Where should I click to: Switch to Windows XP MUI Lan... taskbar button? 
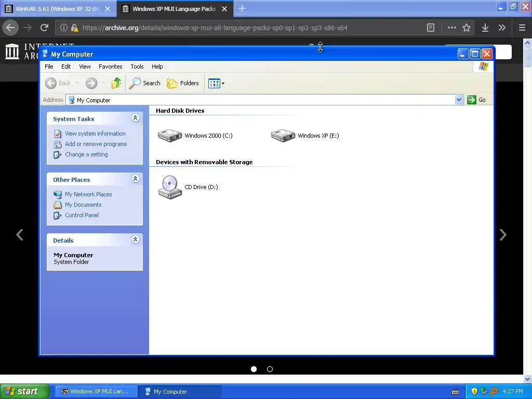pos(96,392)
